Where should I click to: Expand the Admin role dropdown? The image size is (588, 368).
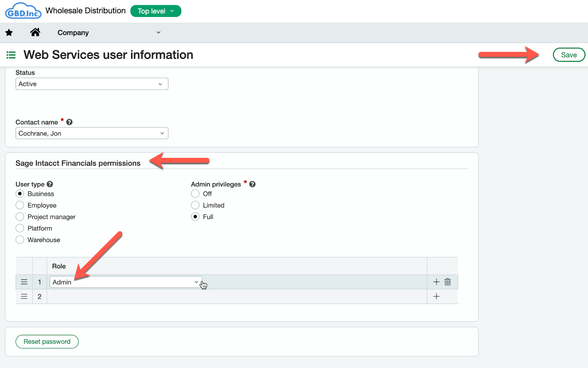coord(126,282)
